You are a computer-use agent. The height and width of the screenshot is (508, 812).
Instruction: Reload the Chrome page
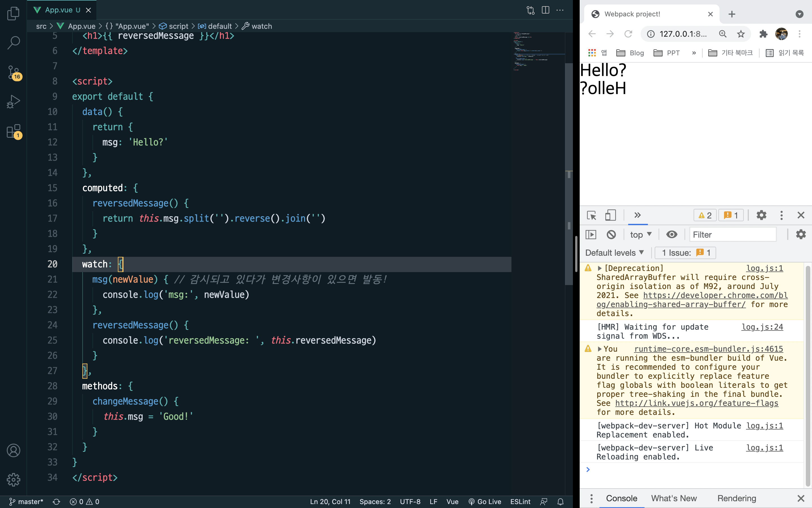coord(628,34)
